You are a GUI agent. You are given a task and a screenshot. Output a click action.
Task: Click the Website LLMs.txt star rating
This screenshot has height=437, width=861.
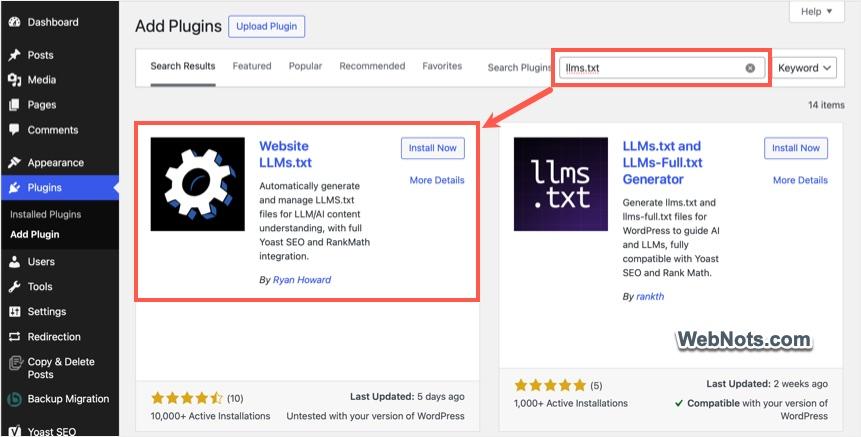tap(187, 398)
